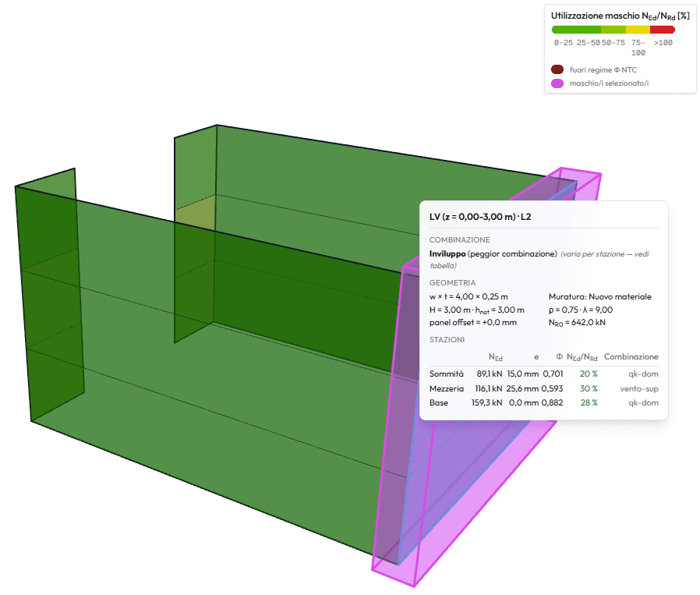The image size is (700, 595).
Task: Click 'w × t = 4,00 × 0,25 m' value
Action: (x=468, y=296)
